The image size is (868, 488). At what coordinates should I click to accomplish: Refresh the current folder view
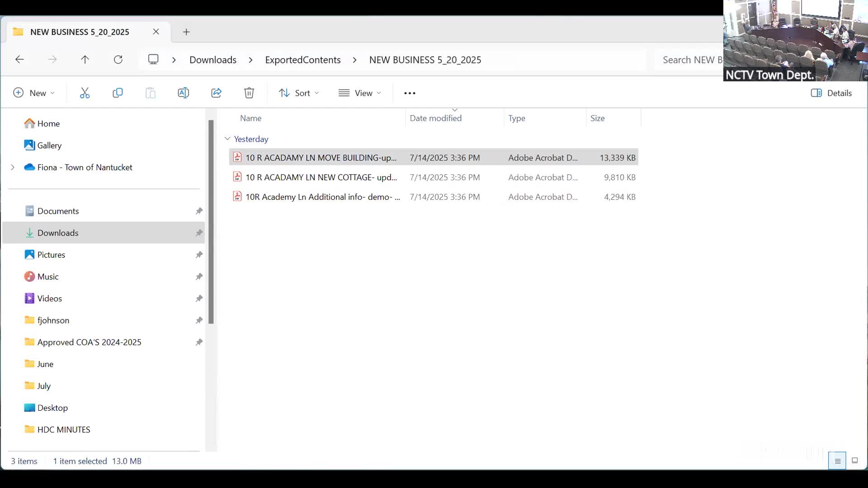pos(118,60)
